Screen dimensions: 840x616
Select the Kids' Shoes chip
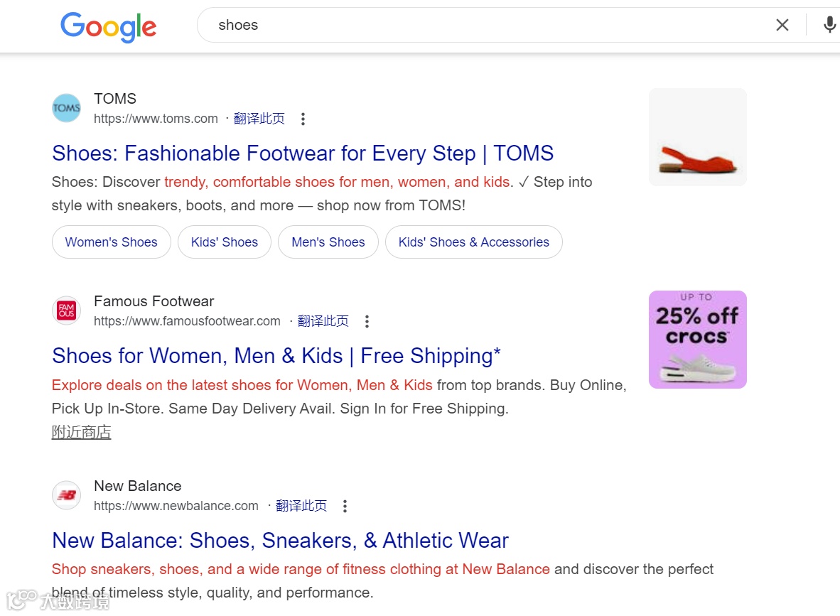tap(224, 242)
